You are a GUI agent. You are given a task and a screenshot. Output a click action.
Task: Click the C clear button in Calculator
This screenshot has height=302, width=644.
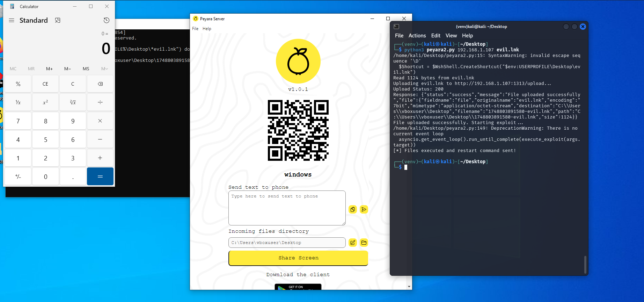[73, 84]
